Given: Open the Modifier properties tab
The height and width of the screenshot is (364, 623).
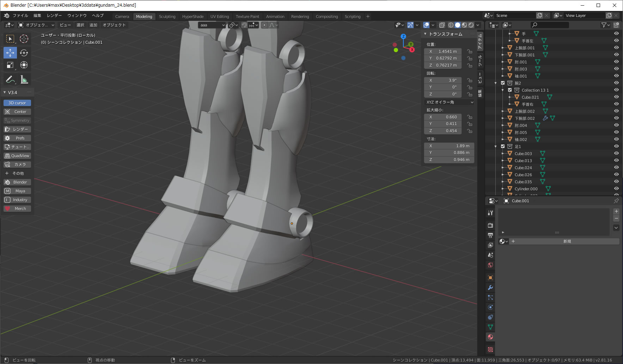Looking at the screenshot, I should point(490,288).
